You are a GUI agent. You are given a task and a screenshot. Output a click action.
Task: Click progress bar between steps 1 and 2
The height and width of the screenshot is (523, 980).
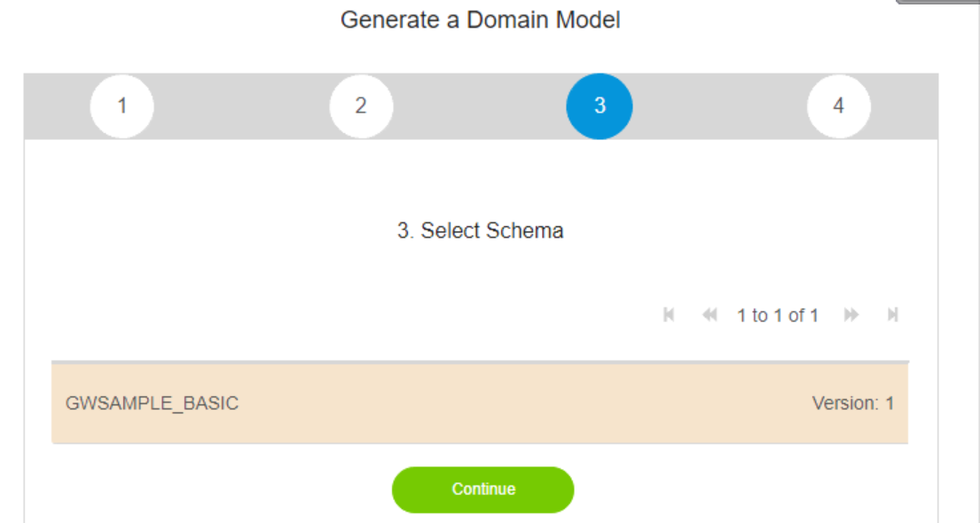coord(241,105)
